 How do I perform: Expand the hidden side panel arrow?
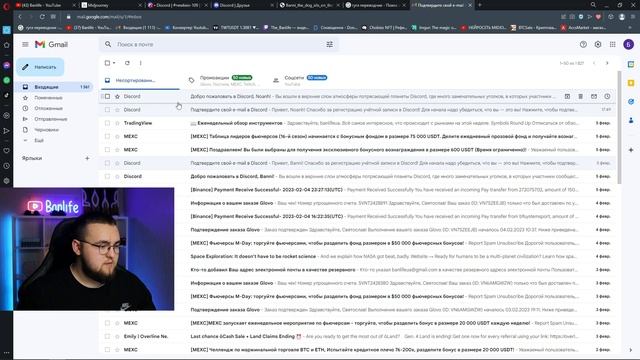point(631,350)
